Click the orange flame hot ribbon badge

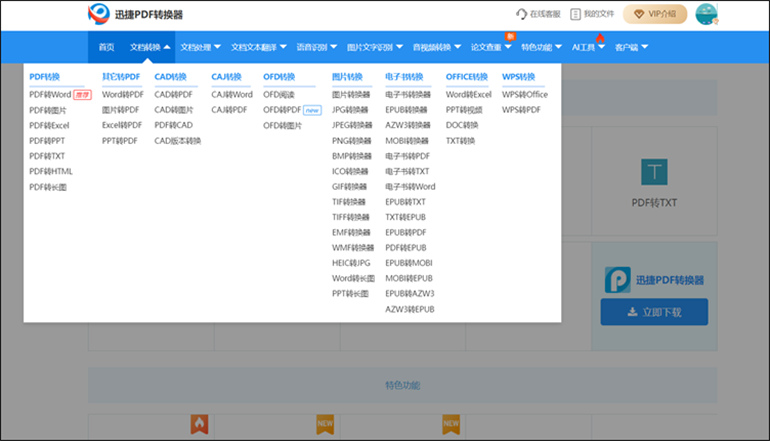tap(199, 424)
